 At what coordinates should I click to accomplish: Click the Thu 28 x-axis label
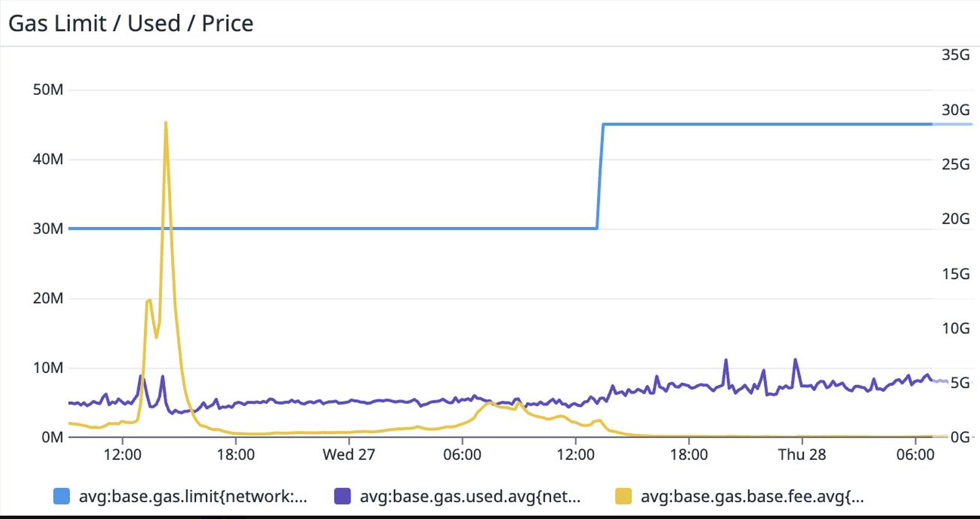pos(802,454)
